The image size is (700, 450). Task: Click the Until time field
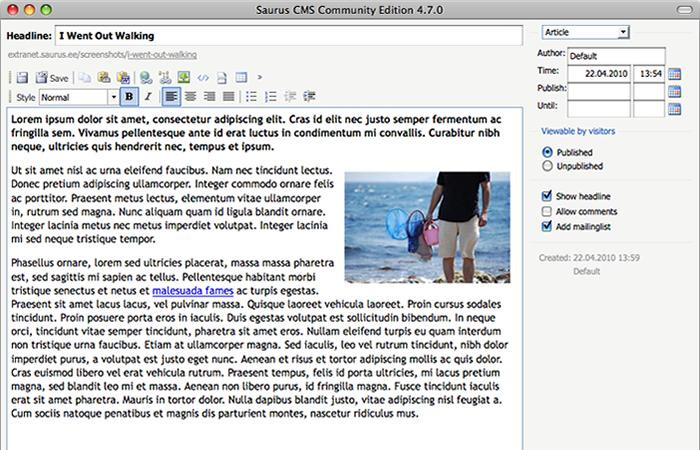[649, 109]
